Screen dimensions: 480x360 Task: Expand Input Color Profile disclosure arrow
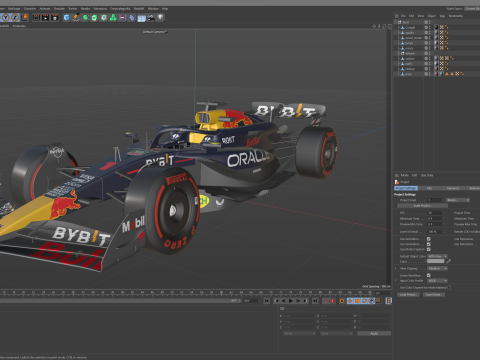click(x=396, y=281)
